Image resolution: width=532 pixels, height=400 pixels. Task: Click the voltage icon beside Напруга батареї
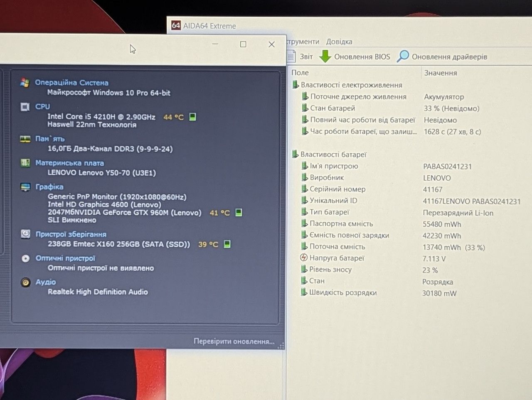(x=304, y=258)
